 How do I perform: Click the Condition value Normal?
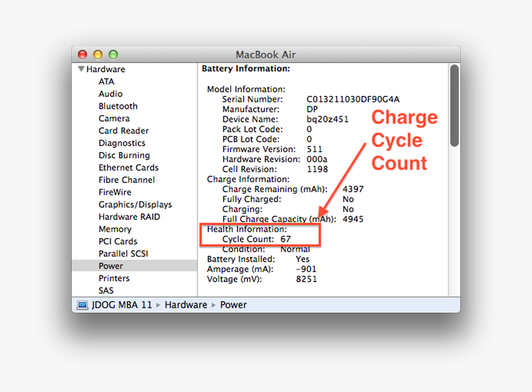pos(295,249)
